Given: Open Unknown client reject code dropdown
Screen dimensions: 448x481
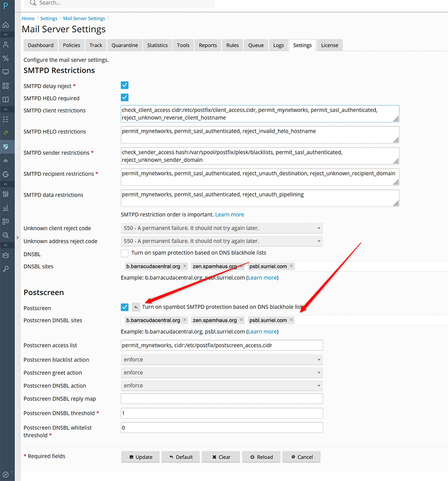Looking at the screenshot, I should click(x=222, y=228).
